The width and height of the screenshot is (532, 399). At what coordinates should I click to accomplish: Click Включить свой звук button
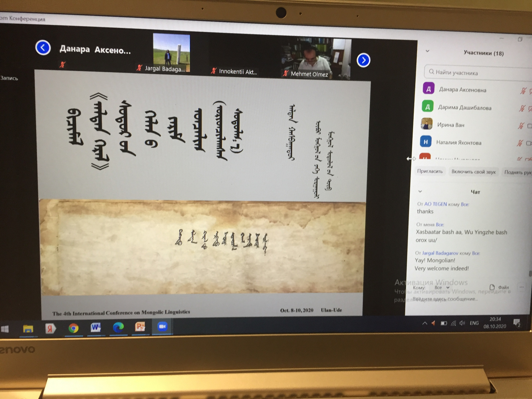[473, 172]
